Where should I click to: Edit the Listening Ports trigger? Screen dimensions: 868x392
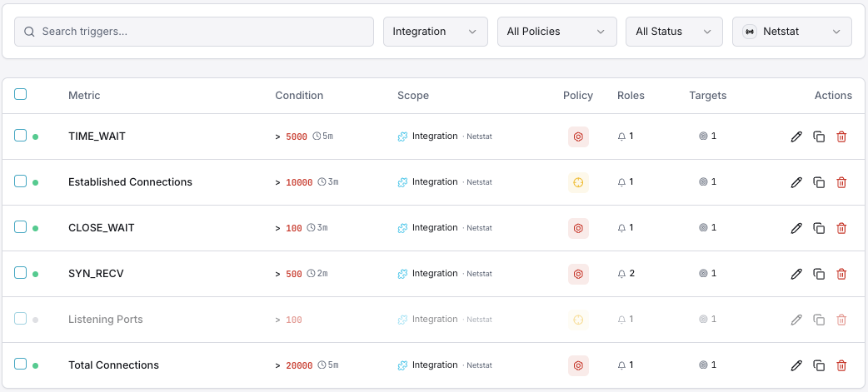[796, 320]
